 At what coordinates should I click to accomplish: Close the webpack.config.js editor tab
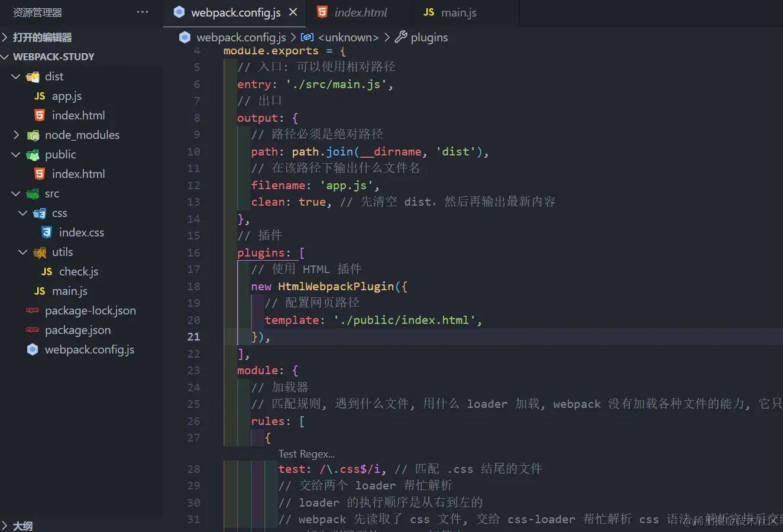click(x=293, y=12)
